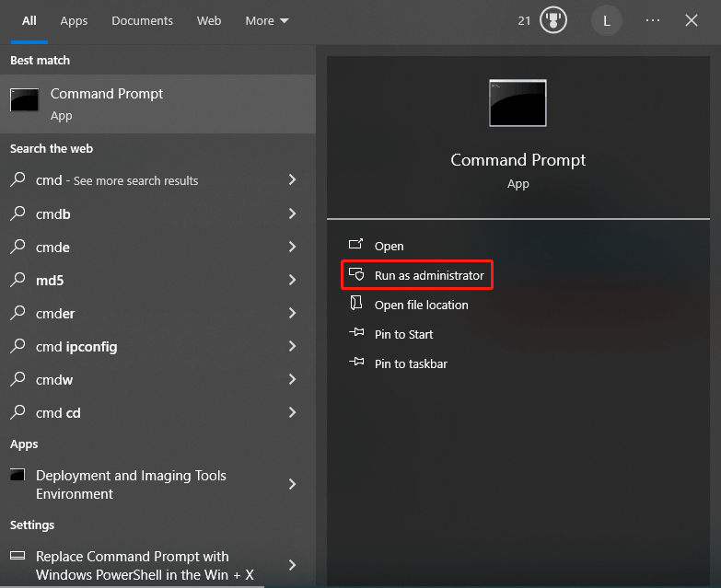Screen dimensions: 721x588
Task: Click the large Command Prompt preview thumbnail
Action: [517, 103]
